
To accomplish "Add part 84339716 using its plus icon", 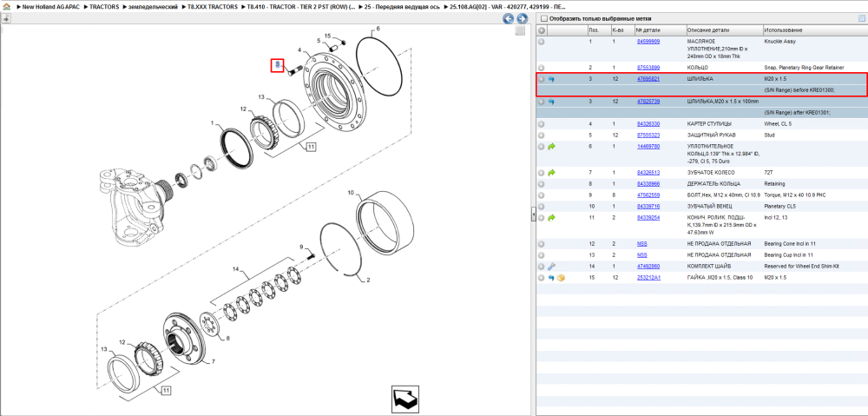I will pyautogui.click(x=542, y=207).
